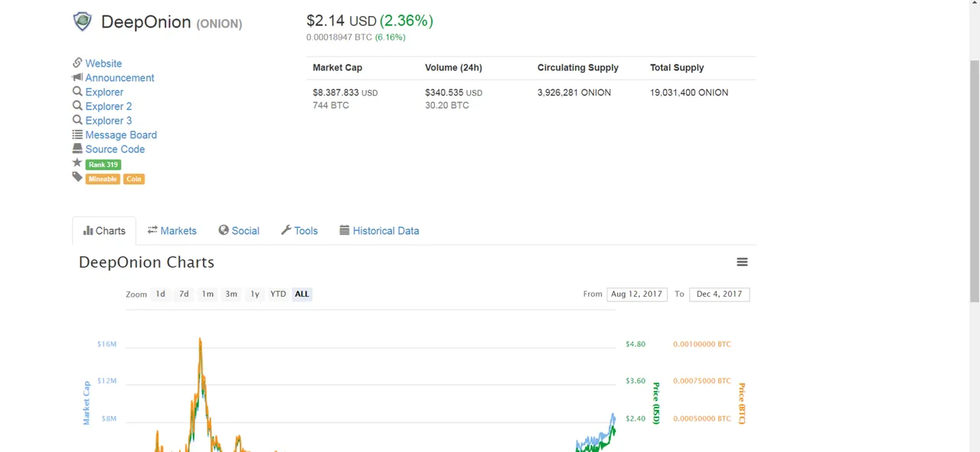The width and height of the screenshot is (980, 452).
Task: Click the $2.14 USD price
Action: tap(341, 21)
